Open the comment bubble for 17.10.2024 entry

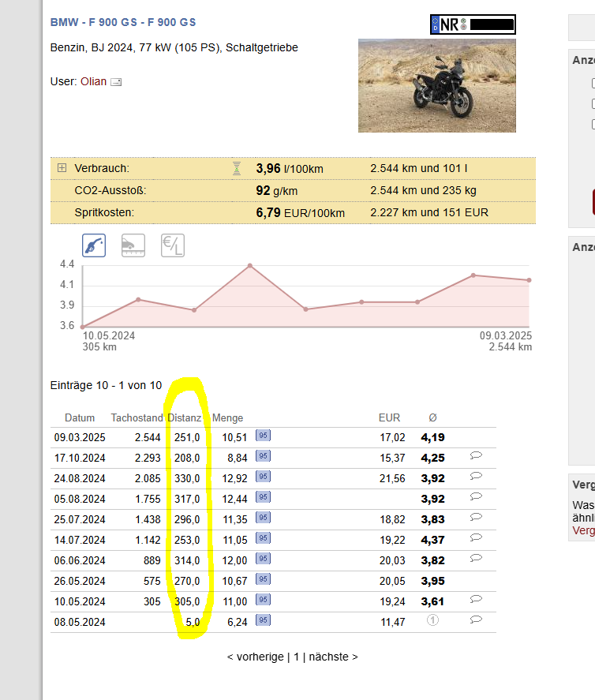point(476,456)
